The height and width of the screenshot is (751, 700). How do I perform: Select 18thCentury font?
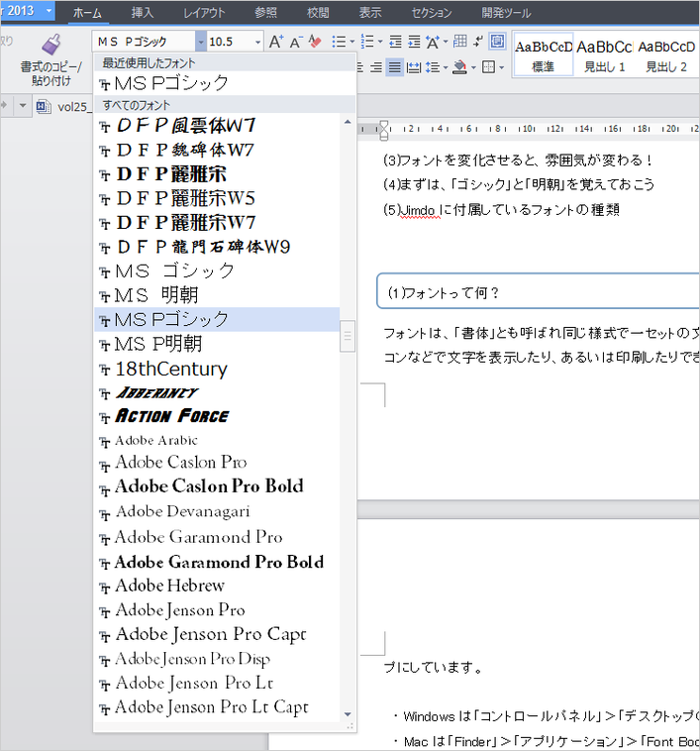217,369
